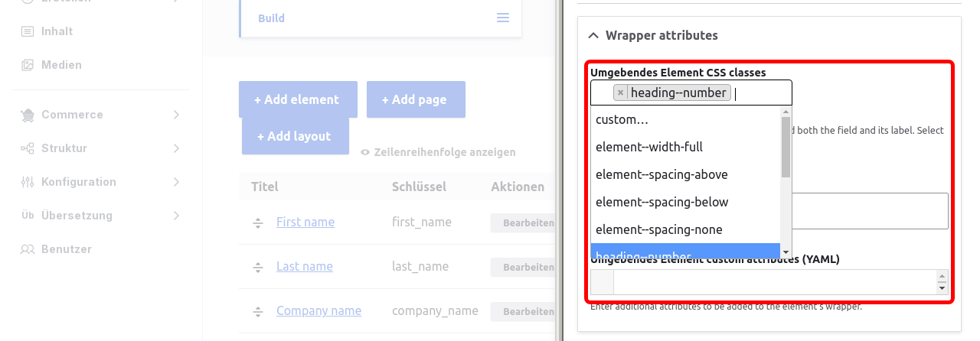Click the eye icon beside Zeilenreihenfolge anzeigen
The height and width of the screenshot is (341, 980).
click(365, 152)
